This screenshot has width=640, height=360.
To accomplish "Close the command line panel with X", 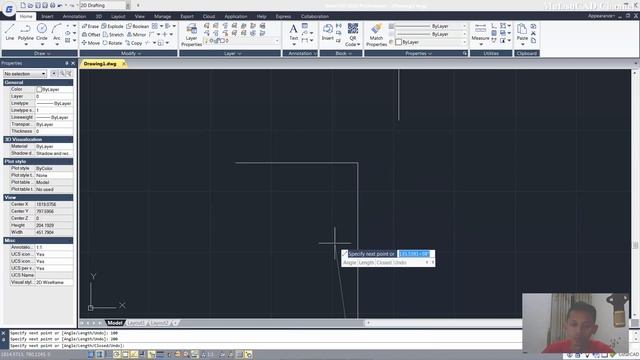I will (4, 333).
